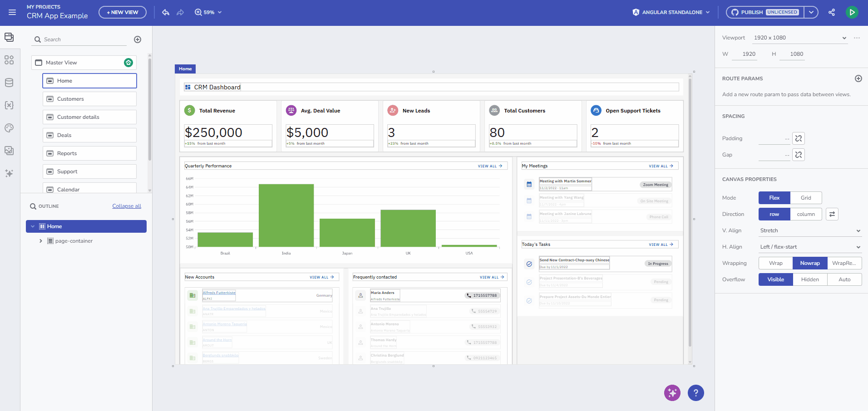
Task: Open the AI sparkles assistant in the sidebar
Action: pyautogui.click(x=9, y=173)
